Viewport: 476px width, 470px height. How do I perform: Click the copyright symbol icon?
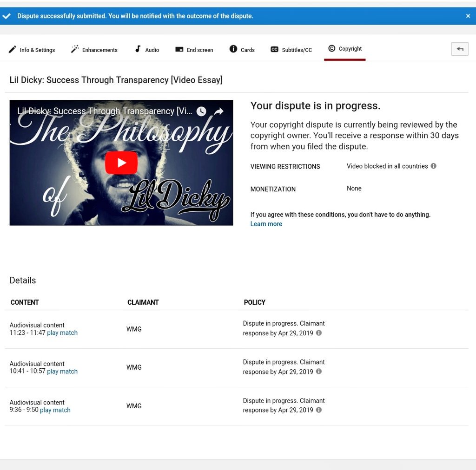(332, 48)
